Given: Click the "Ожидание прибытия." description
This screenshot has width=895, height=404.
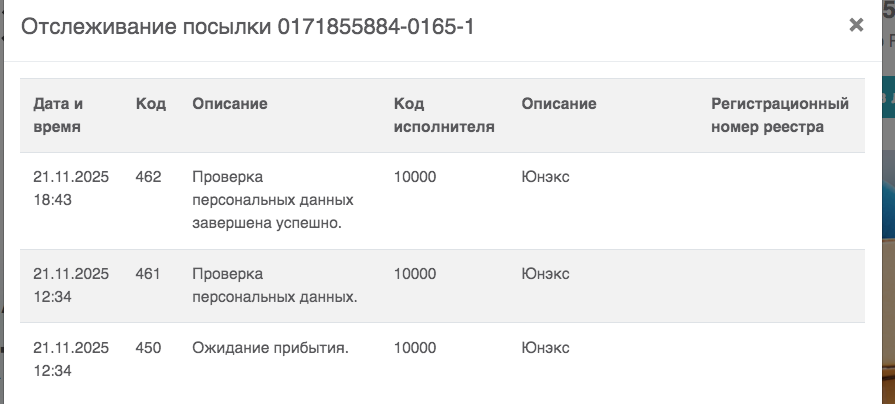Looking at the screenshot, I should click(270, 348).
